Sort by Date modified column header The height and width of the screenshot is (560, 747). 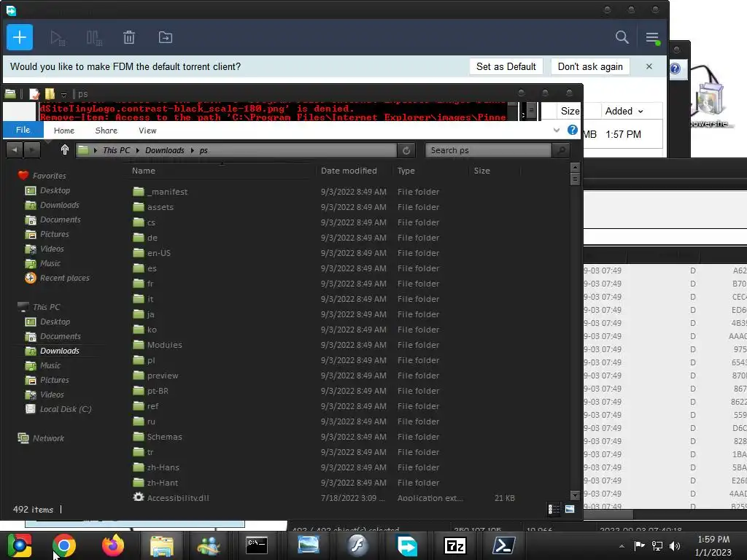[x=349, y=171]
